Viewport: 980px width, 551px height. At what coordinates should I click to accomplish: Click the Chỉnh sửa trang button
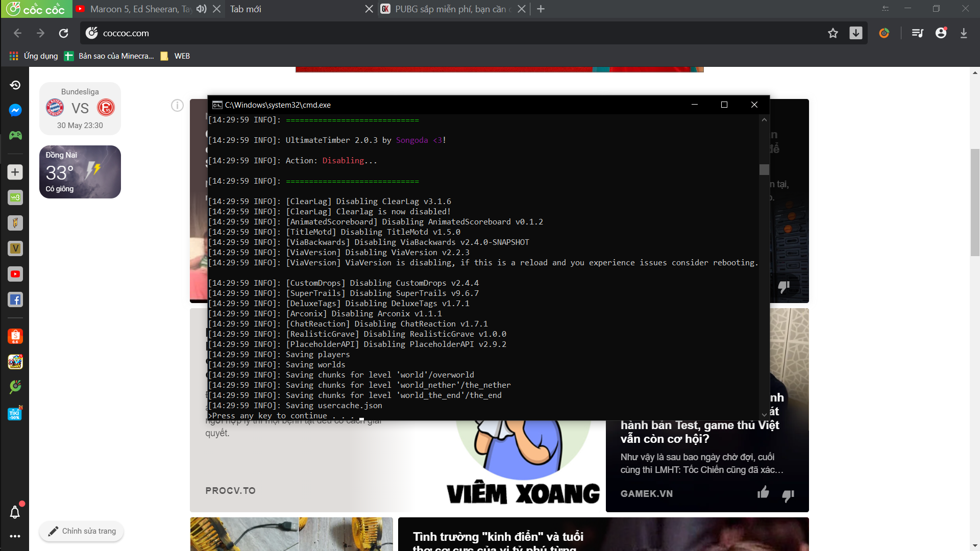pyautogui.click(x=82, y=531)
